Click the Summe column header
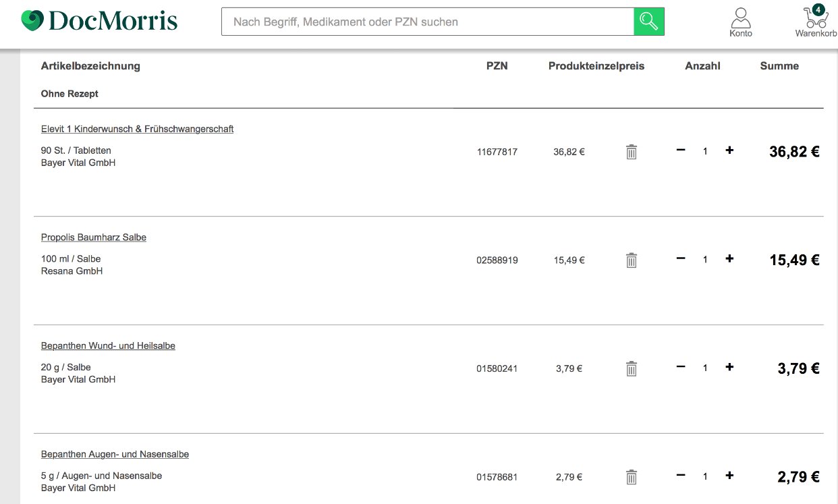The width and height of the screenshot is (838, 504). pos(779,66)
